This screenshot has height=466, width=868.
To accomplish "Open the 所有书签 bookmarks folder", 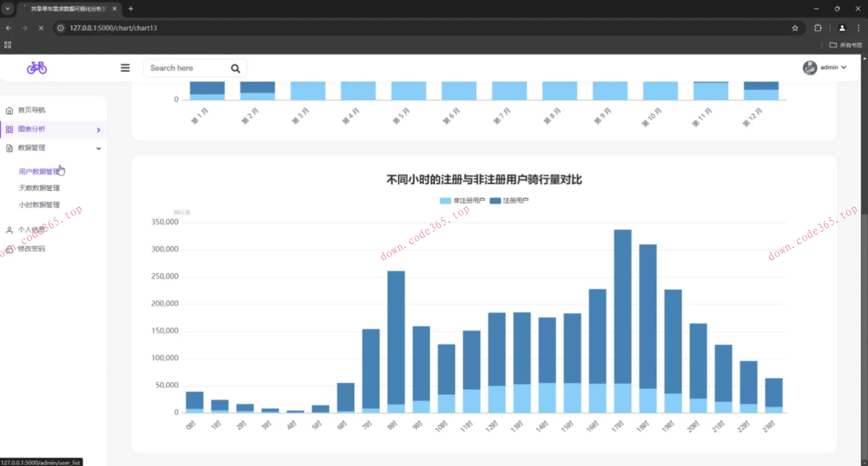I will click(x=846, y=45).
